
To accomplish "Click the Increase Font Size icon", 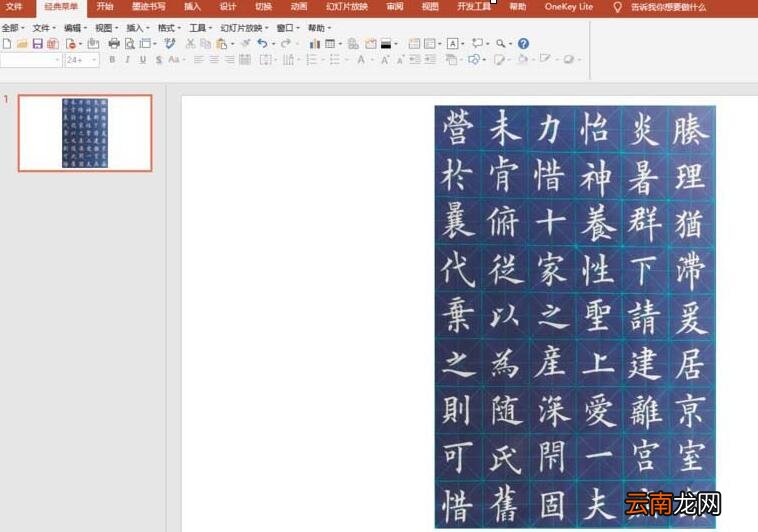I will coord(385,60).
